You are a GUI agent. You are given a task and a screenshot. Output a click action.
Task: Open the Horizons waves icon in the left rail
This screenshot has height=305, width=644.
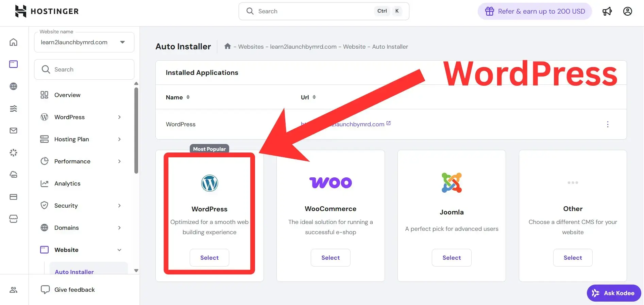pyautogui.click(x=14, y=108)
